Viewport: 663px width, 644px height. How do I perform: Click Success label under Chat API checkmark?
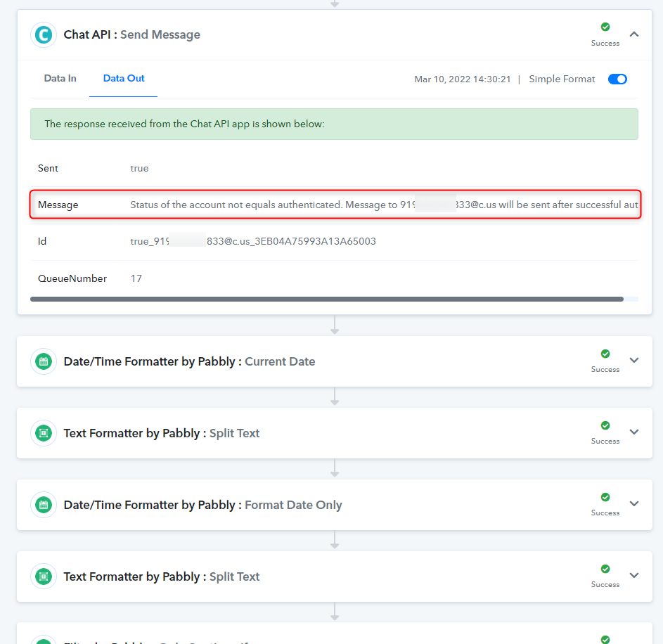(605, 43)
